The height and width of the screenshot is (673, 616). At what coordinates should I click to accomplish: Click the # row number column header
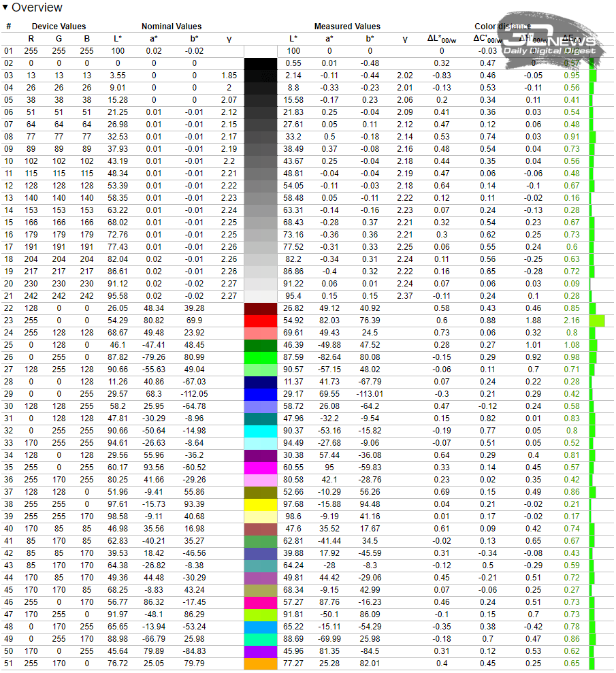coord(9,27)
